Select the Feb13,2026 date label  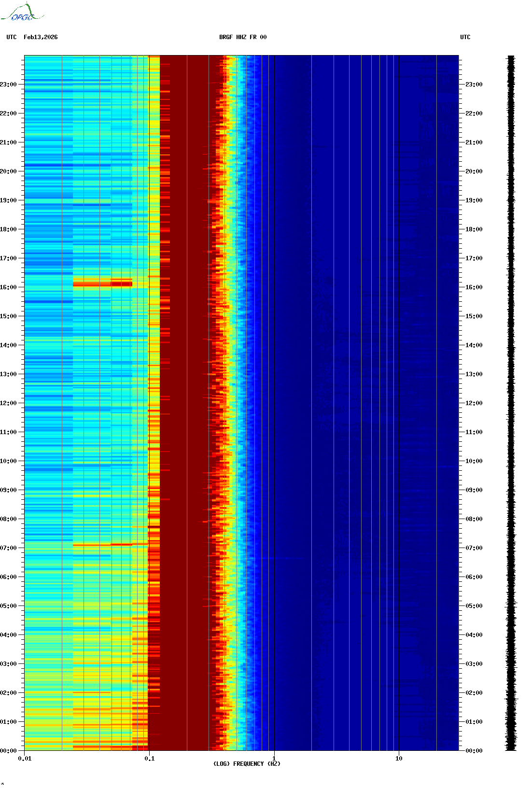[41, 37]
